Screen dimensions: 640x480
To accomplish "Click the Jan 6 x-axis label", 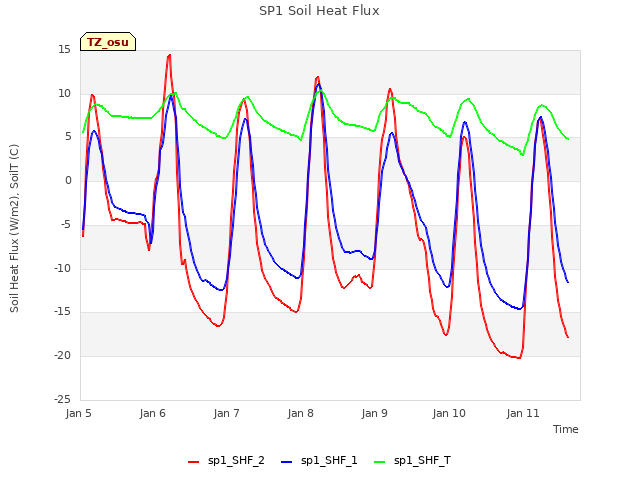I will pos(153,413).
